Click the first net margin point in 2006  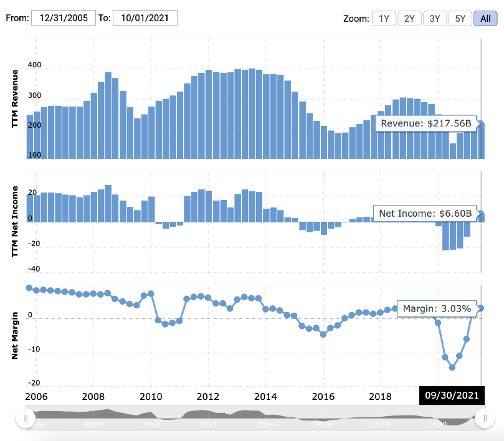tap(29, 288)
